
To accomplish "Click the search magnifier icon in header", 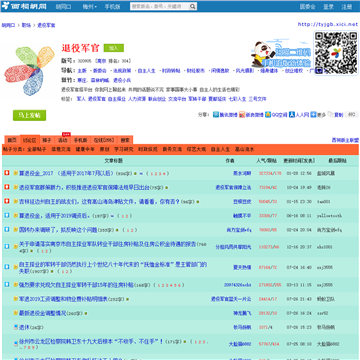I will (x=193, y=6).
